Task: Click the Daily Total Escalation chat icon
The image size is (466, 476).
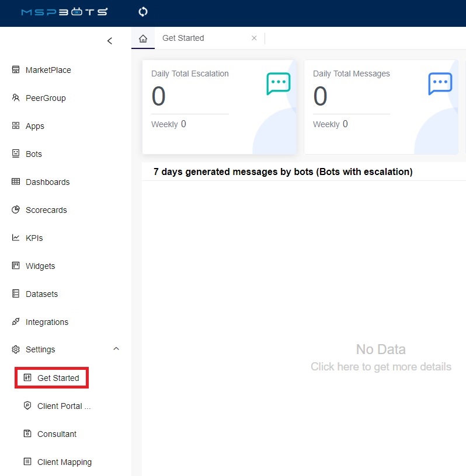Action: tap(278, 84)
